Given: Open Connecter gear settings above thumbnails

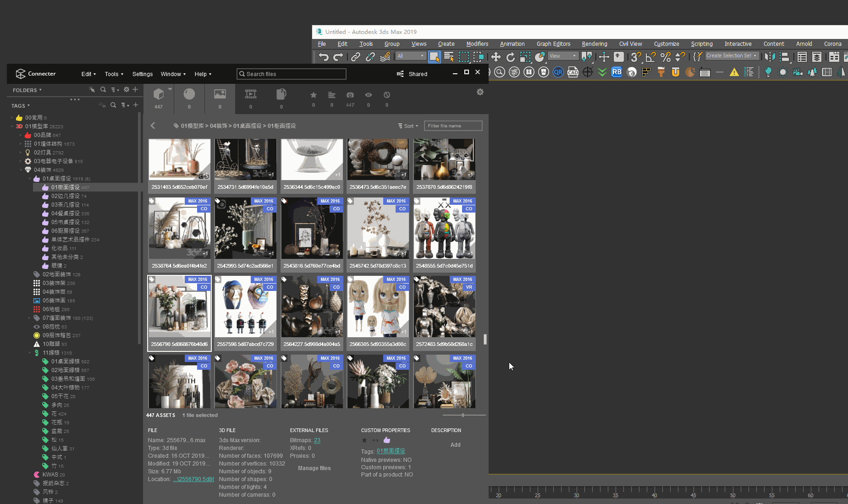Looking at the screenshot, I should point(480,92).
